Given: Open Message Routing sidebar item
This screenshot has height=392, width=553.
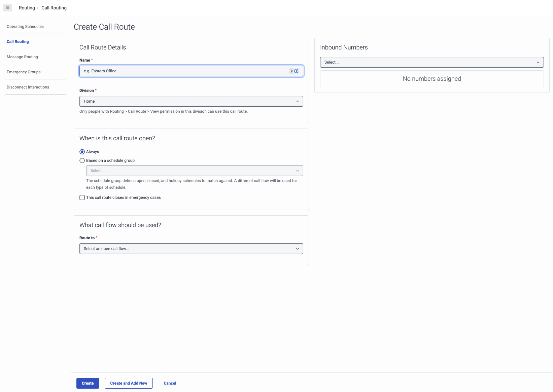Looking at the screenshot, I should (22, 57).
